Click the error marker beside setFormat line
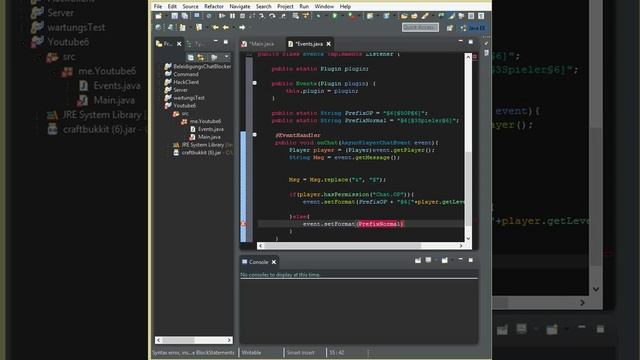 (x=243, y=224)
